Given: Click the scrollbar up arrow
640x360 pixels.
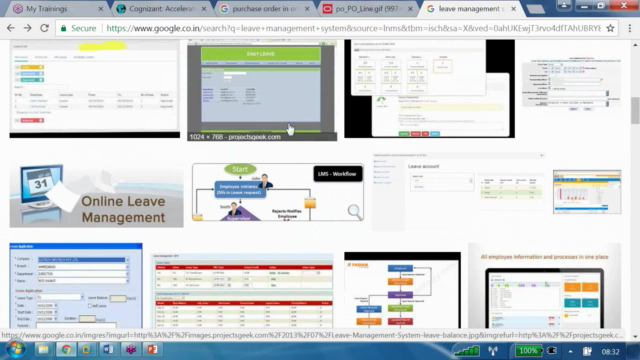Looking at the screenshot, I should (x=635, y=44).
